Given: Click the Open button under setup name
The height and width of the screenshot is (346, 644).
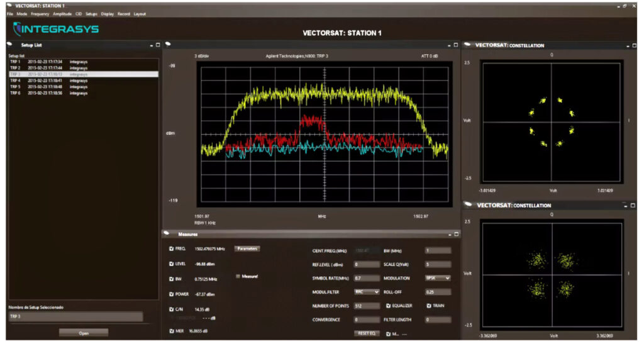Looking at the screenshot, I should [x=84, y=333].
